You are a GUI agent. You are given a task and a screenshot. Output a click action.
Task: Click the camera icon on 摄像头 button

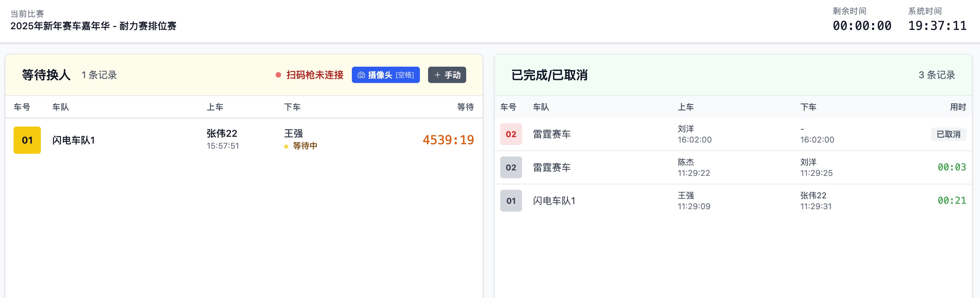tap(362, 75)
